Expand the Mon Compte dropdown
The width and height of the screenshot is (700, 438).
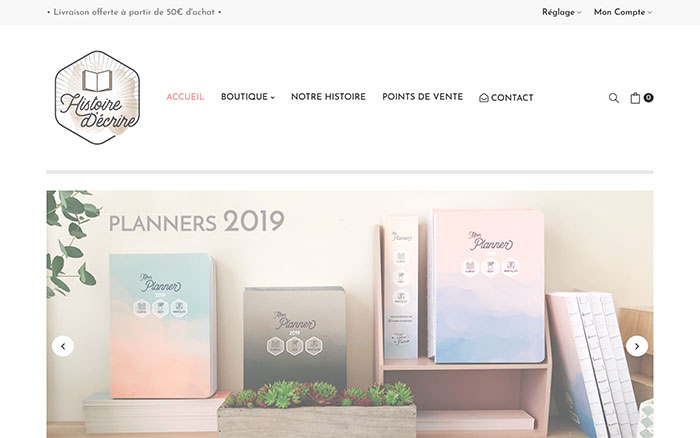click(623, 12)
